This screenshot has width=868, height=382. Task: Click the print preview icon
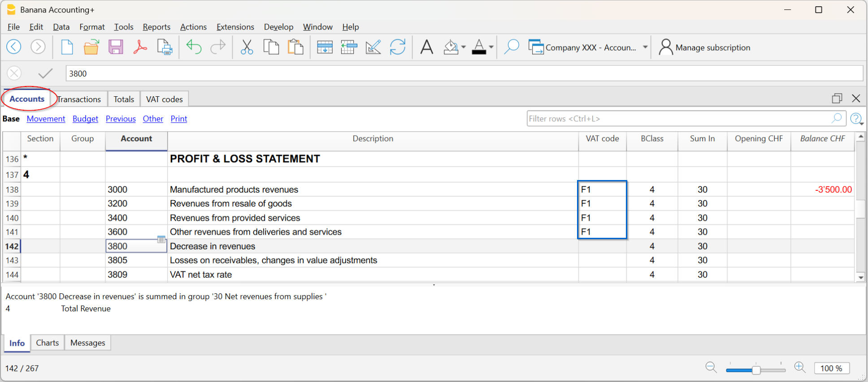click(x=165, y=47)
